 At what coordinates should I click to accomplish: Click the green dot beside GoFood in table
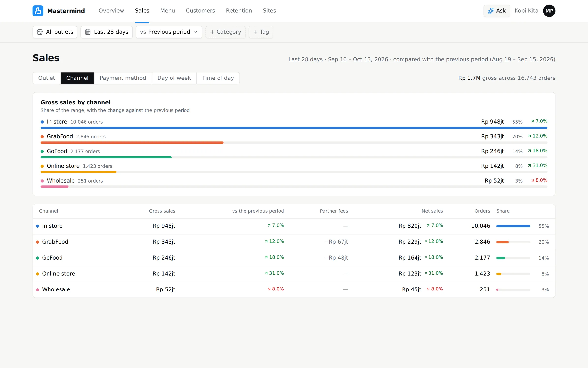click(x=37, y=258)
